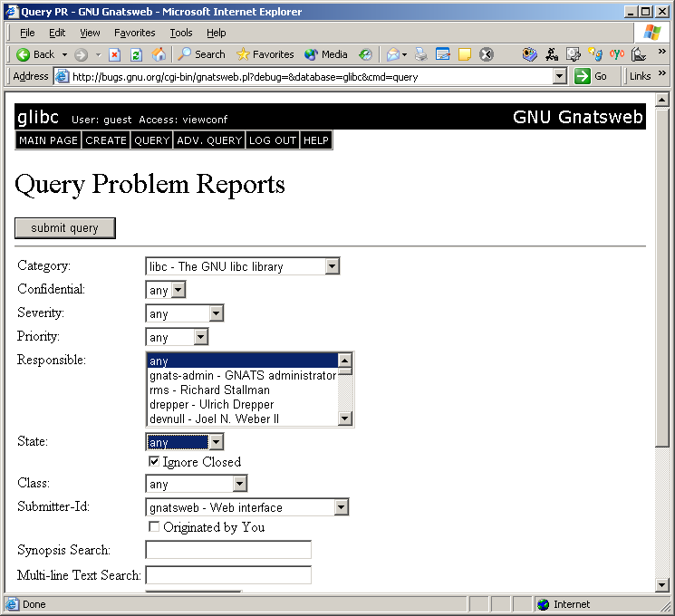This screenshot has width=675, height=616.
Task: Check the Originated by You checkbox
Action: [154, 526]
